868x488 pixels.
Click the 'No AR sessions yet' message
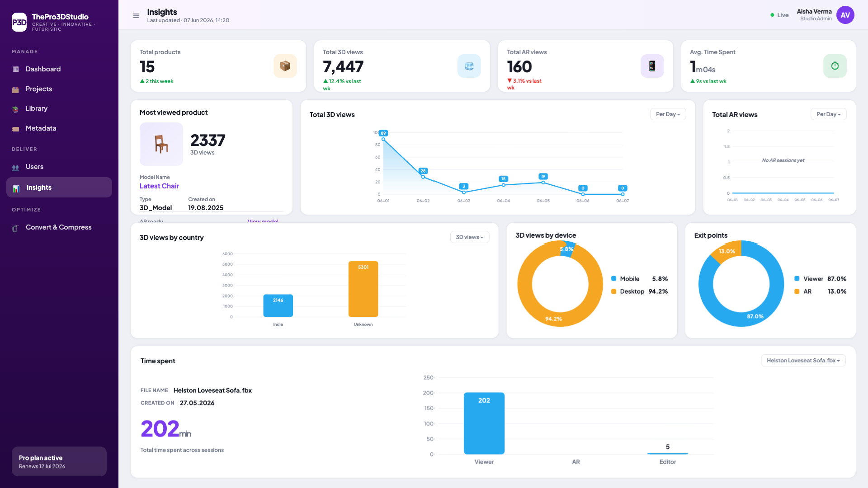(x=783, y=160)
